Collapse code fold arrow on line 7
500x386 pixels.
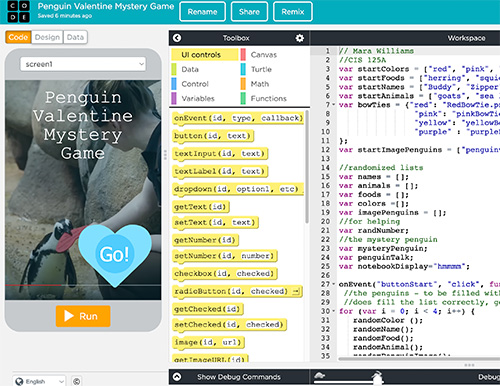point(334,105)
